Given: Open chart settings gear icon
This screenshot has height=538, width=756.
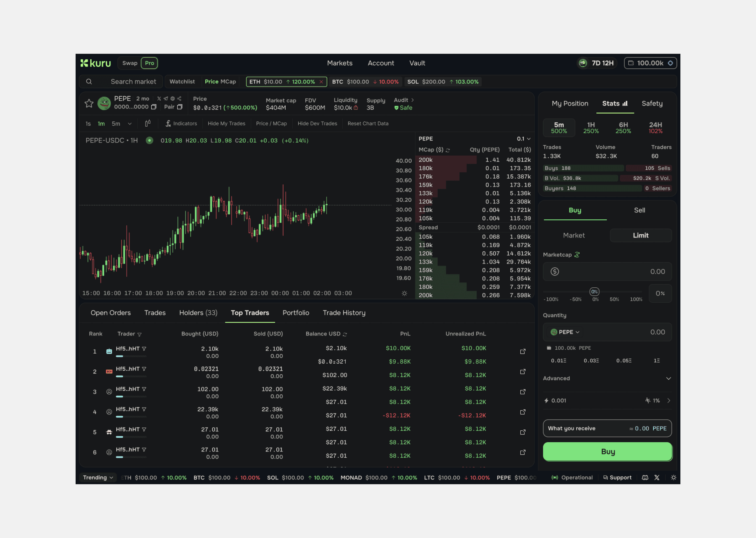Looking at the screenshot, I should tap(405, 293).
